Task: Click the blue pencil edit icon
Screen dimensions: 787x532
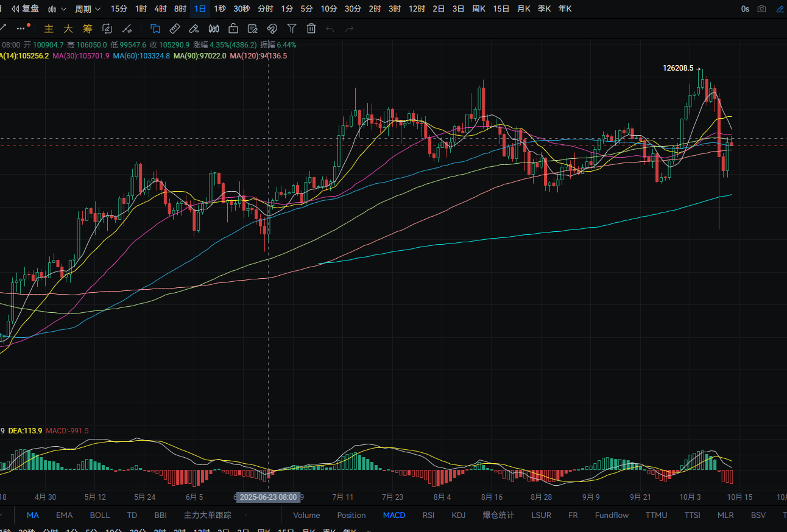Action: [x=780, y=9]
